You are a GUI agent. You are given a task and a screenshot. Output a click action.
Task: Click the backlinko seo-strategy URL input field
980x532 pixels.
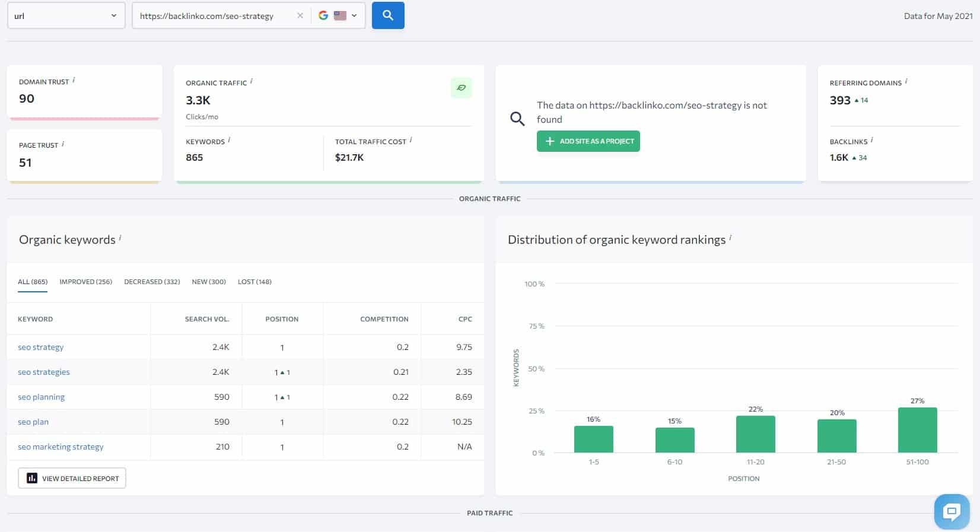tap(215, 16)
